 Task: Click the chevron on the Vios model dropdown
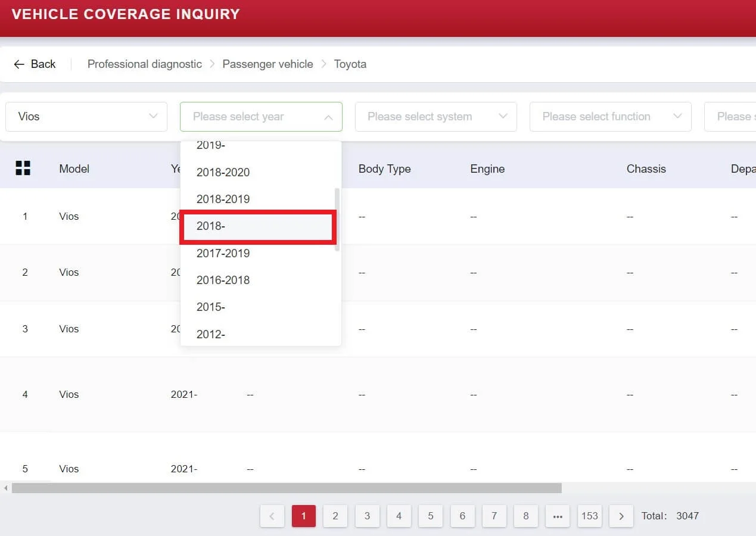(x=153, y=117)
